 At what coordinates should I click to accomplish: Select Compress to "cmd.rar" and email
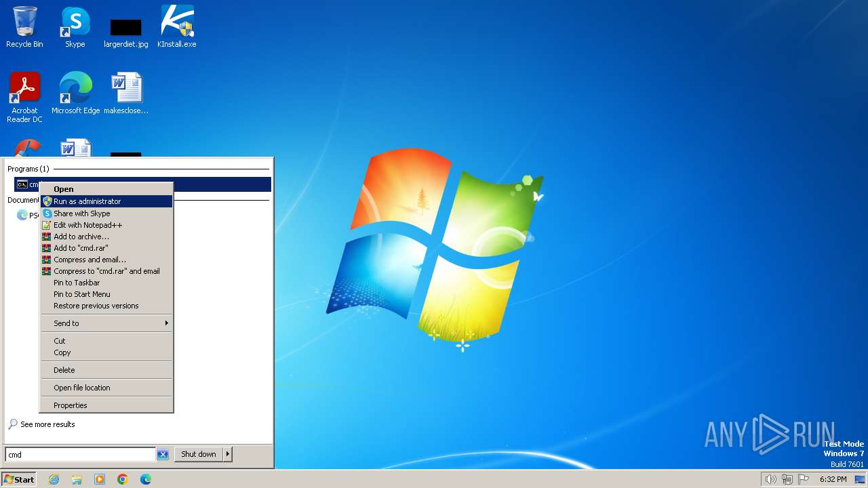[106, 270]
